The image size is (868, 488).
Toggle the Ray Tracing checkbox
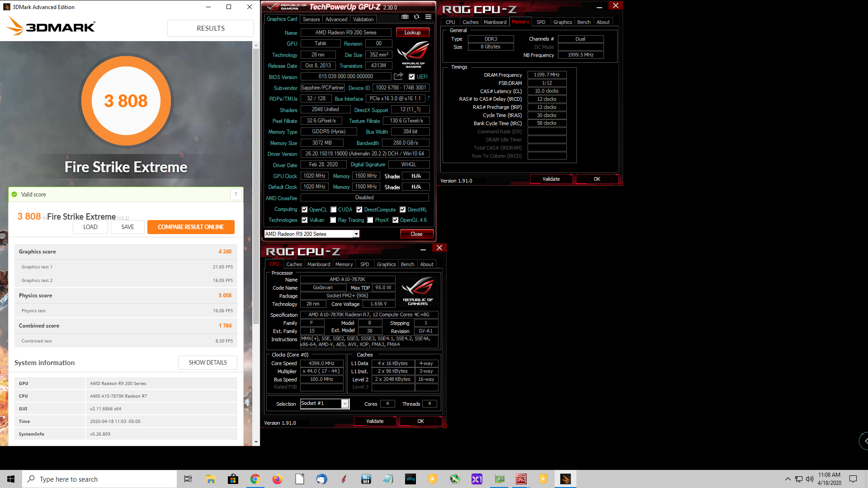click(x=333, y=220)
